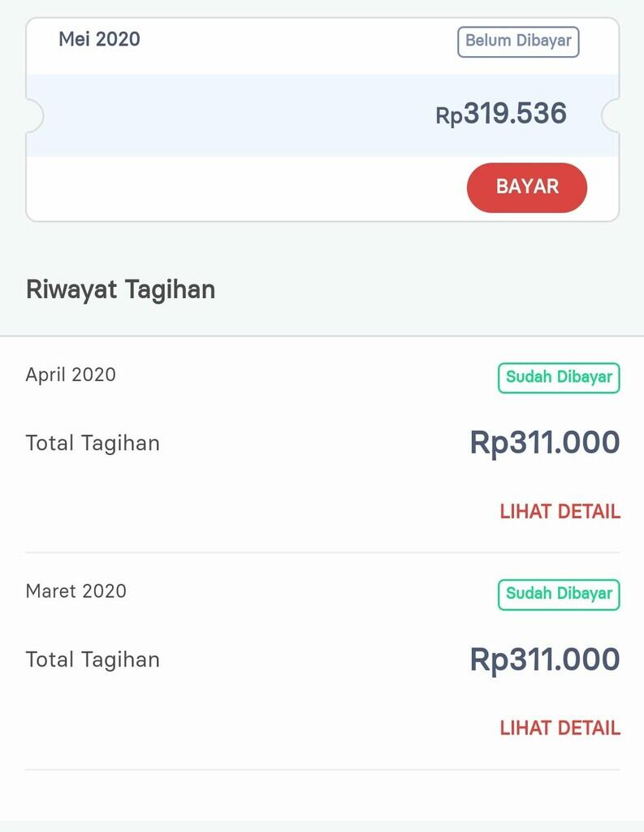The width and height of the screenshot is (644, 832).
Task: Click Total Tagihan label under Maret 2020
Action: point(93,659)
